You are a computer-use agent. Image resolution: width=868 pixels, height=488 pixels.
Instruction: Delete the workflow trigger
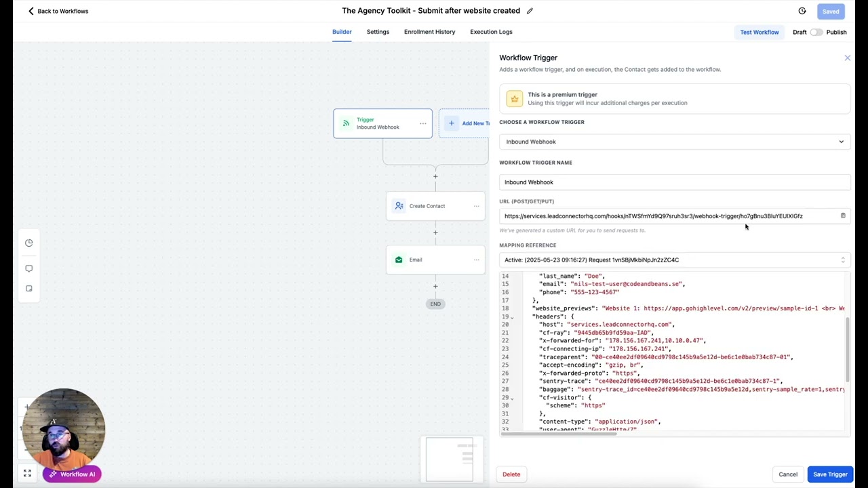511,474
